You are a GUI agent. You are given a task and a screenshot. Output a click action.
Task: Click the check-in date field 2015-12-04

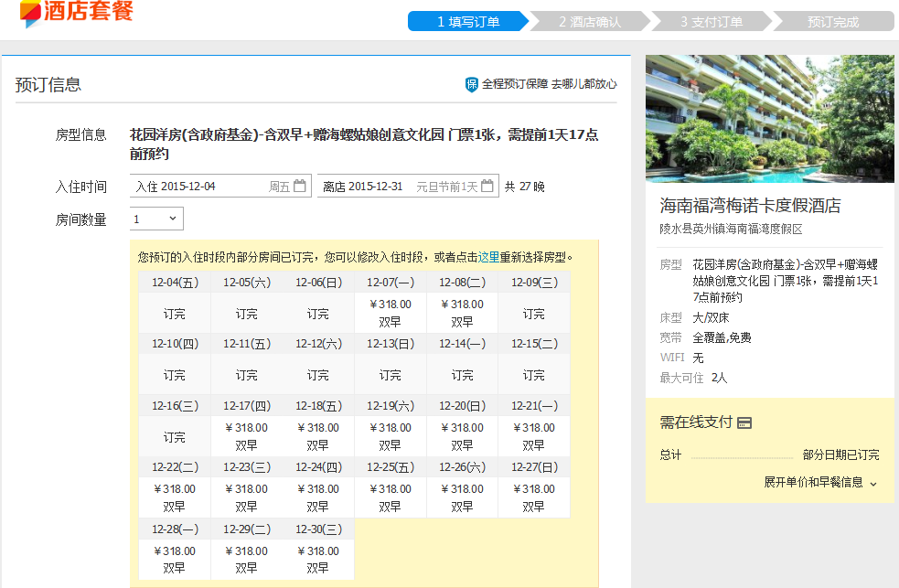(x=210, y=187)
